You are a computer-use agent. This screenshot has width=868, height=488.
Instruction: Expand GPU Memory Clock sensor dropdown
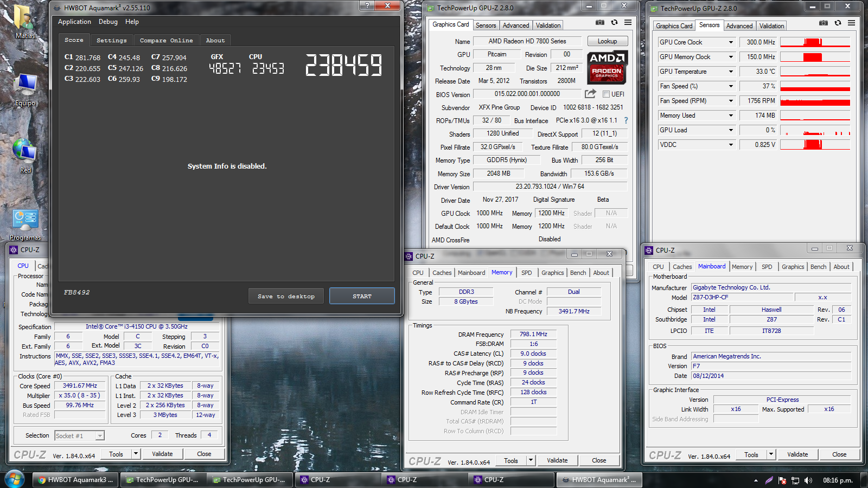click(730, 57)
